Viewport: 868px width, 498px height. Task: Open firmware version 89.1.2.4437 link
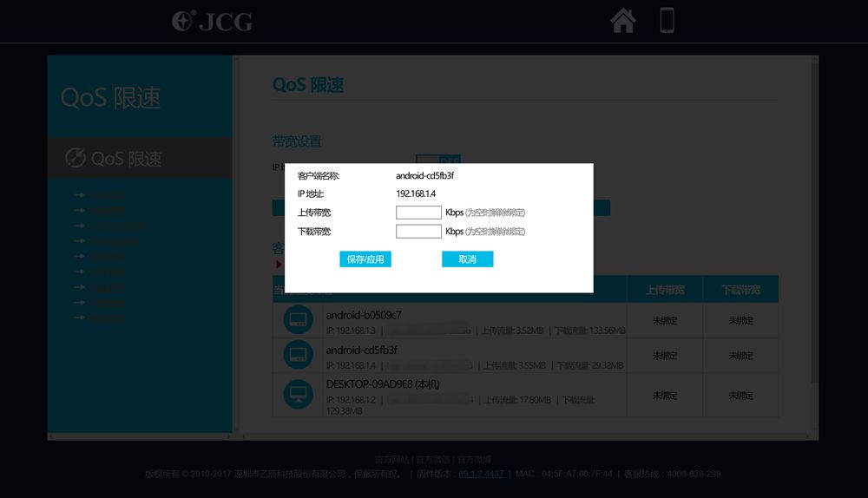[481, 474]
